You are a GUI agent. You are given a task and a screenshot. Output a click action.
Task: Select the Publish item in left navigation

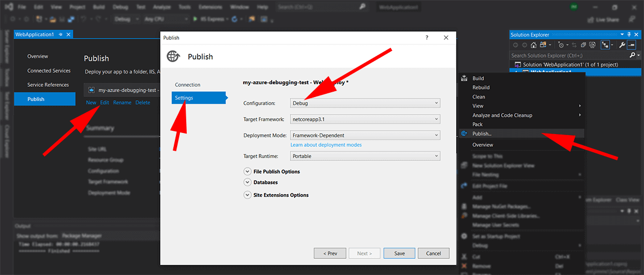[45, 99]
